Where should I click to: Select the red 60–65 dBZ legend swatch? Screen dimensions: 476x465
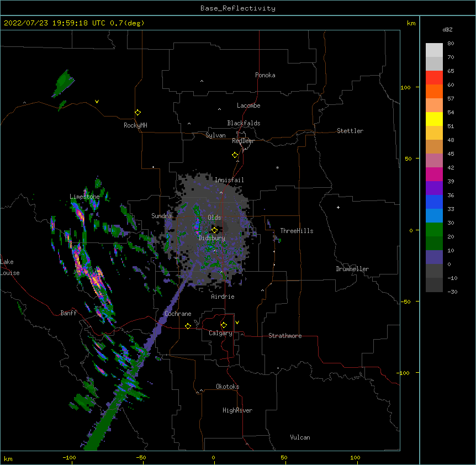point(434,78)
